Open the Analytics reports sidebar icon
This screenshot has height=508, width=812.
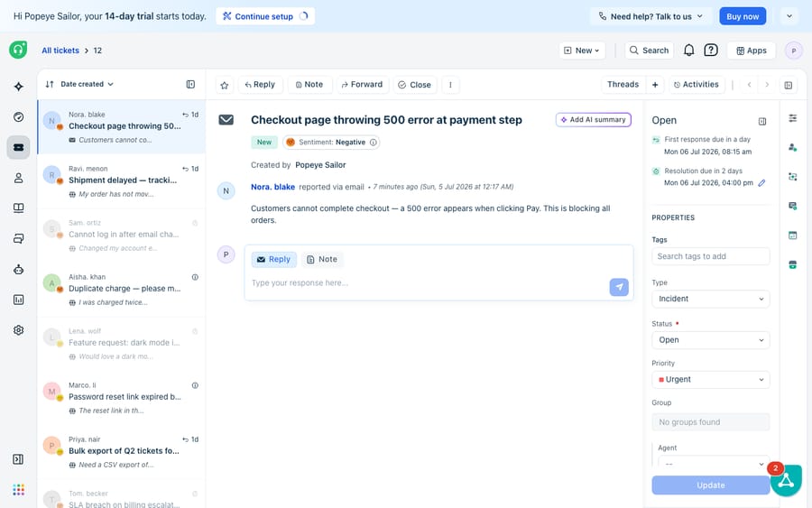click(x=19, y=300)
